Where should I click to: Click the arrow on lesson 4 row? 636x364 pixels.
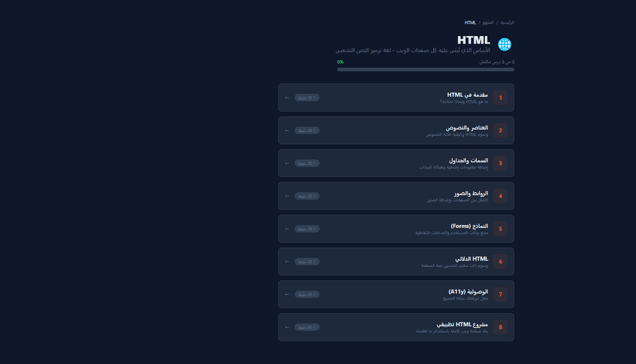287,196
